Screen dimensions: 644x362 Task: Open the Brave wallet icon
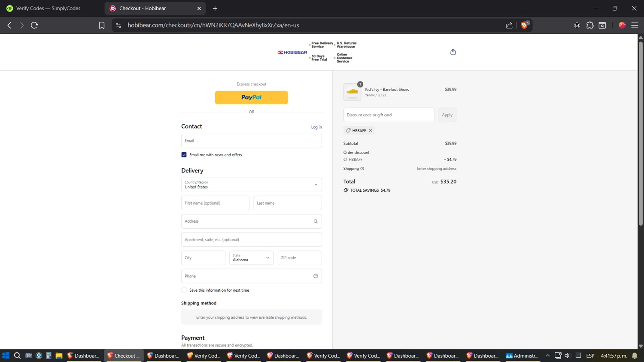coord(577,25)
